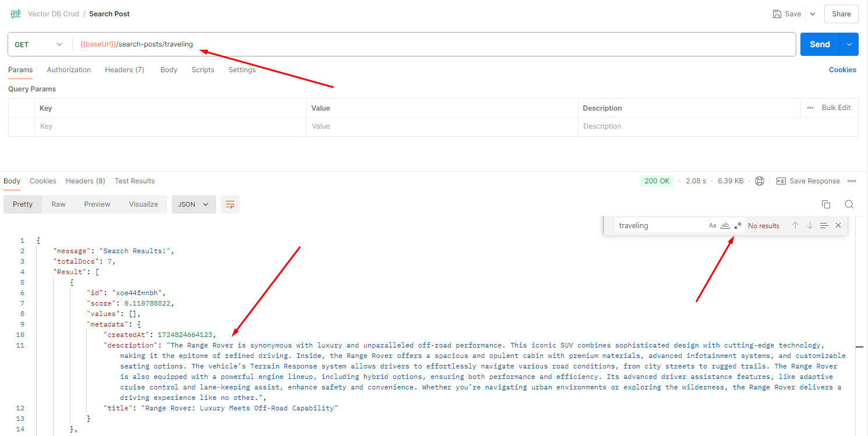The image size is (868, 436).
Task: Click the Postman collection logo icon
Action: (15, 13)
